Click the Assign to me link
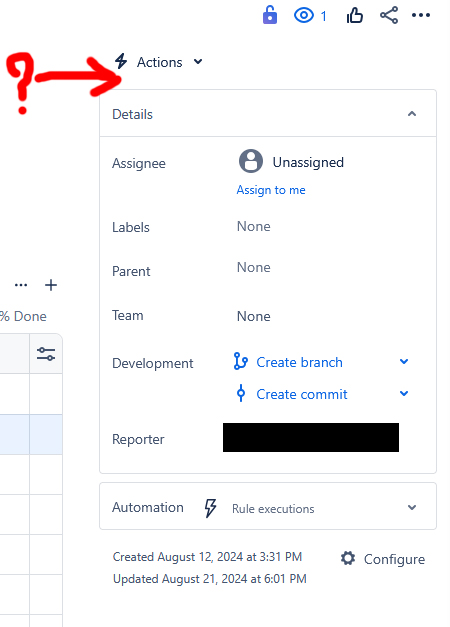The image size is (450, 627). 271,190
